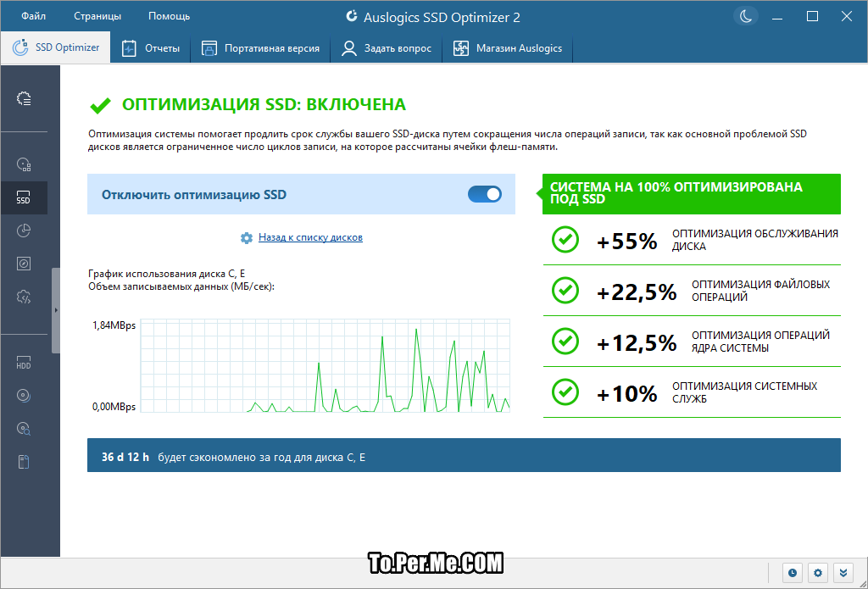868x589 pixels.
Task: Select the SSD sidebar icon
Action: point(24,197)
